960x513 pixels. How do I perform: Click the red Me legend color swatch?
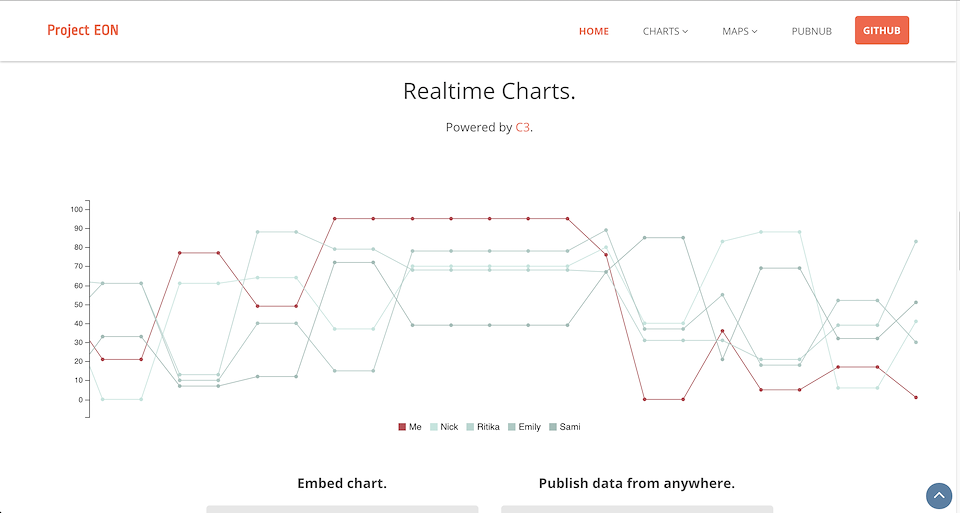[x=402, y=427]
